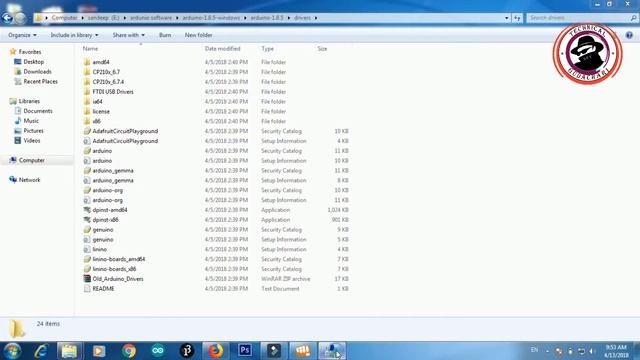Select the README text document icon
The image size is (640, 360).
click(87, 289)
